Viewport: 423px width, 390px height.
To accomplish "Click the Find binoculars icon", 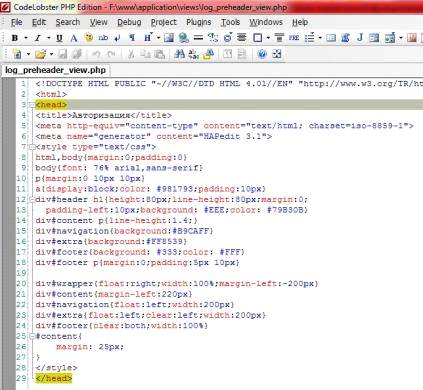I will [179, 54].
